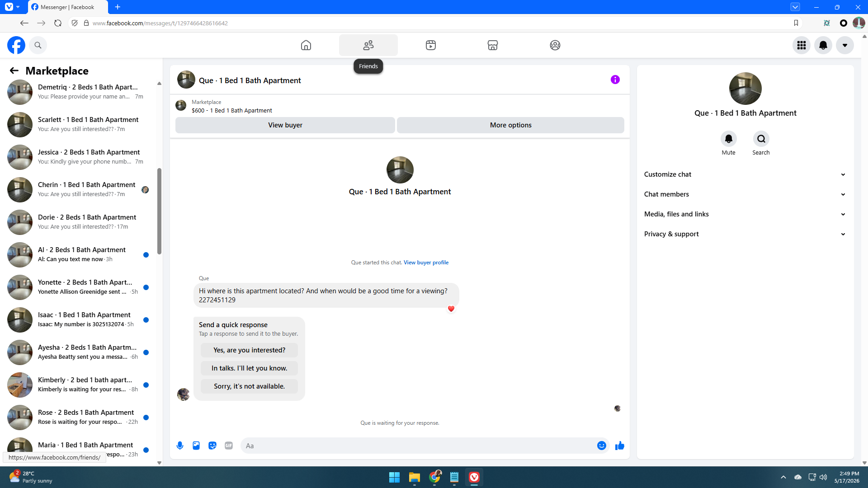Search within the Que conversation
868x488 pixels.
tap(761, 139)
